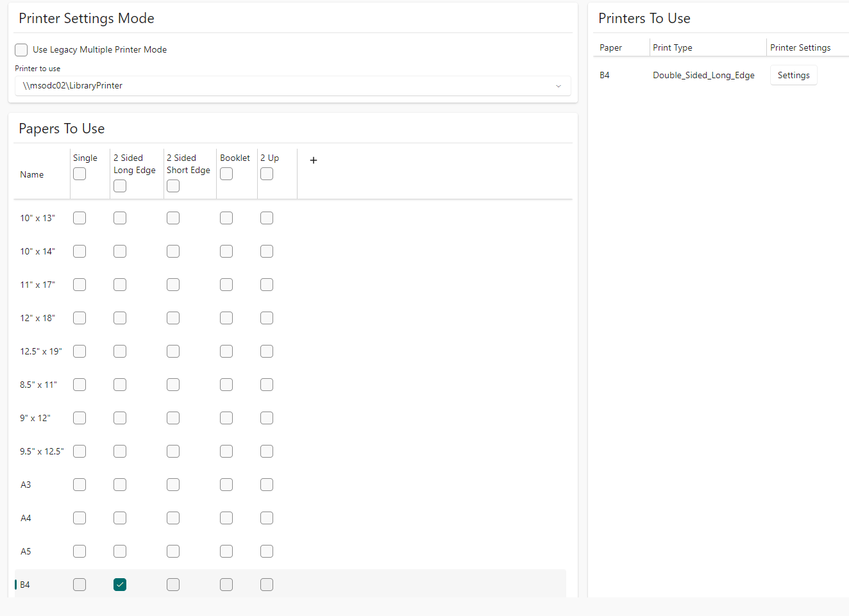Enable Single printing for A4 paper
The image size is (849, 616).
tap(80, 518)
